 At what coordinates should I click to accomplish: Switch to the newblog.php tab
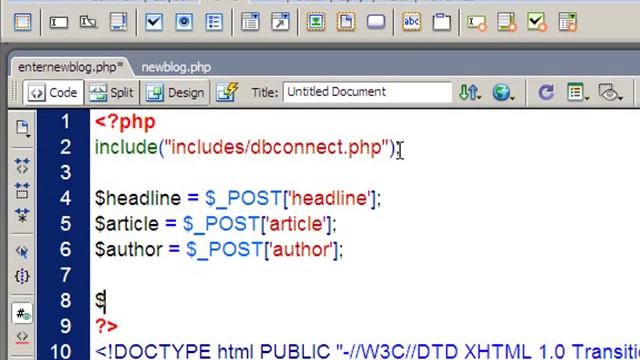click(x=176, y=67)
